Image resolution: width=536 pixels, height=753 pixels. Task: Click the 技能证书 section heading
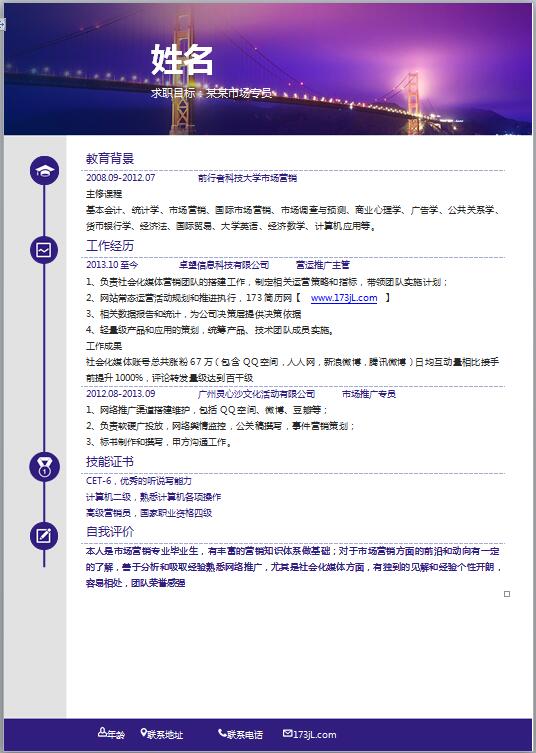pos(110,462)
